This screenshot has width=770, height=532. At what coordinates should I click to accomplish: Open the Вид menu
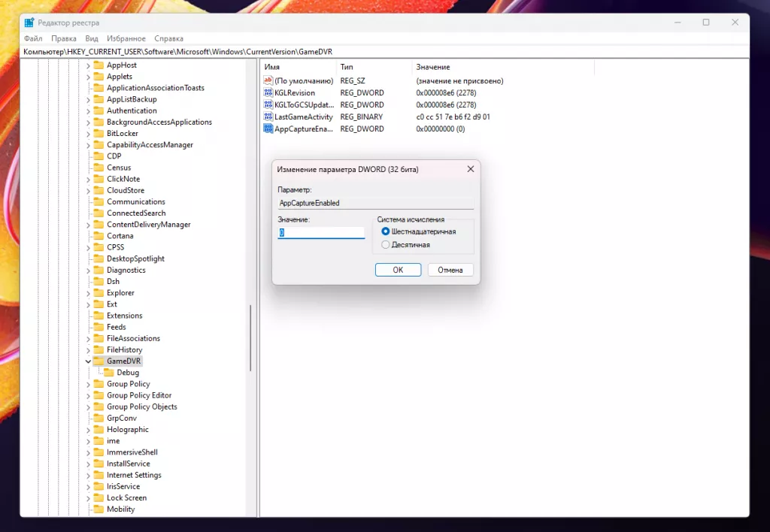click(x=92, y=38)
